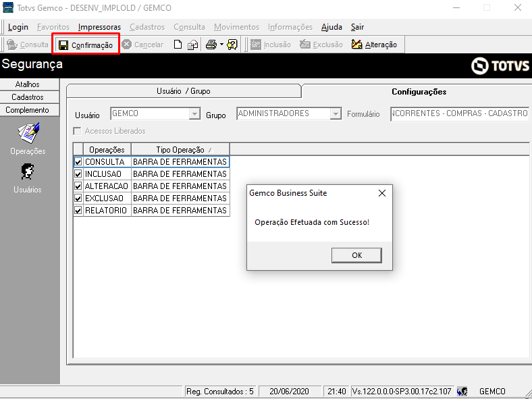Click the TOTVS logo
The width and height of the screenshot is (532, 399).
point(500,65)
